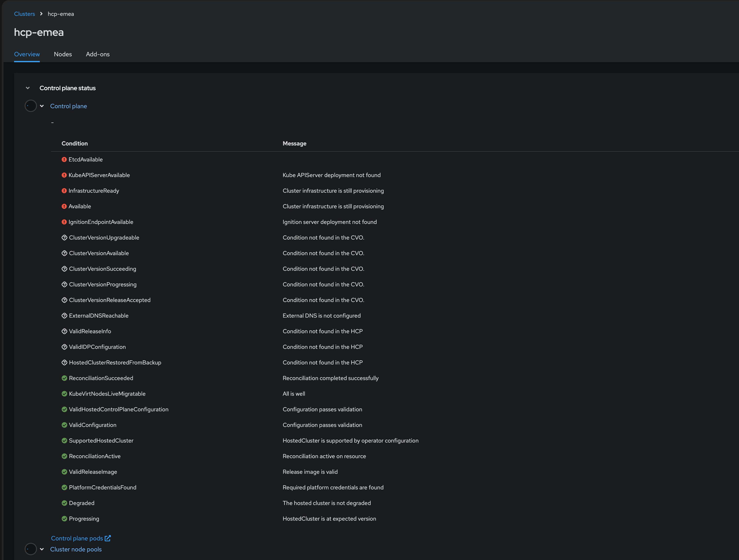Toggle the Cluster node pools chevron
The width and height of the screenshot is (739, 560).
coord(42,549)
